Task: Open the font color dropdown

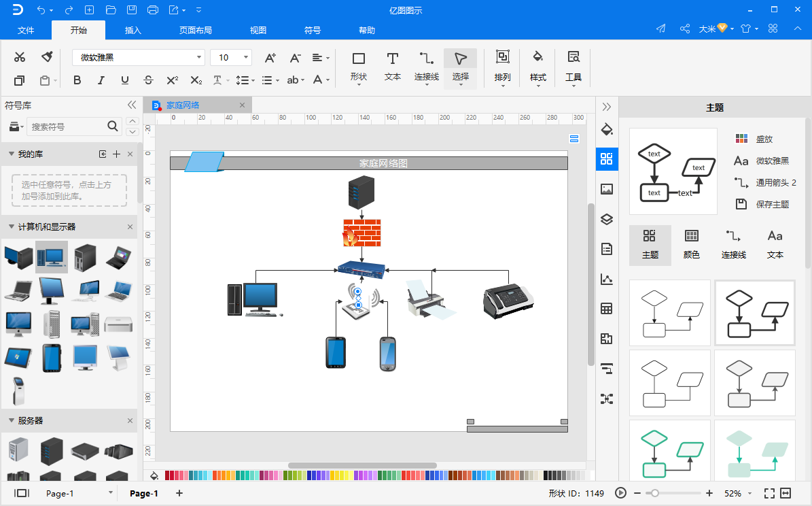Action: coord(321,80)
